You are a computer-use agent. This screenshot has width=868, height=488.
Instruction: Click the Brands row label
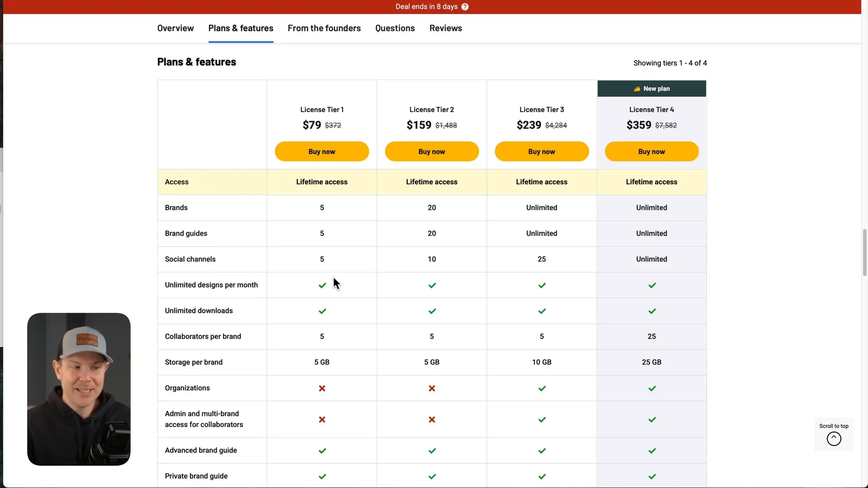[176, 208]
